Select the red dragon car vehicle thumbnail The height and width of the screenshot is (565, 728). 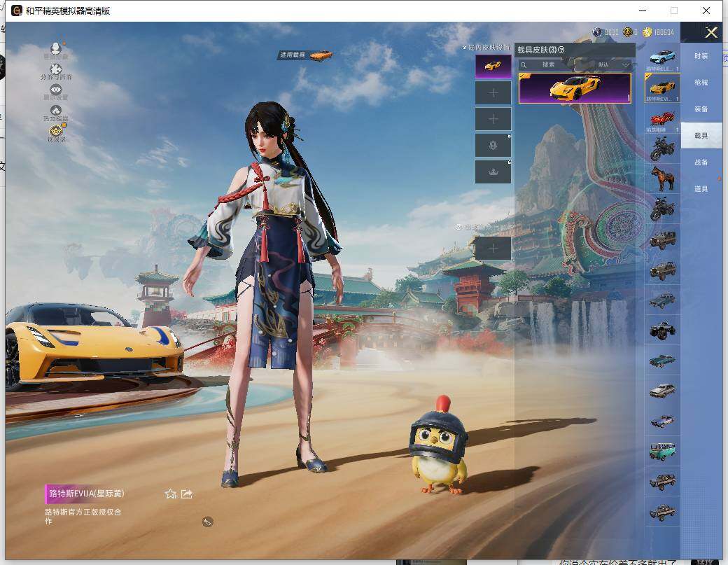pos(662,119)
